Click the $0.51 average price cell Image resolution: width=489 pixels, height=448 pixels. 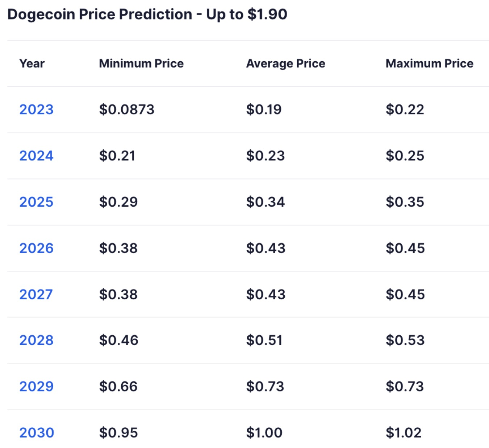pyautogui.click(x=264, y=340)
